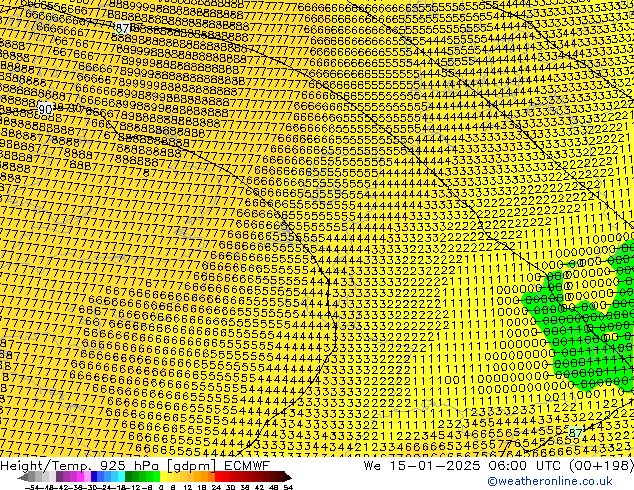Click the 'Height/Temp. 925 hPa [gdpm] ECMWF' title

coord(135,465)
